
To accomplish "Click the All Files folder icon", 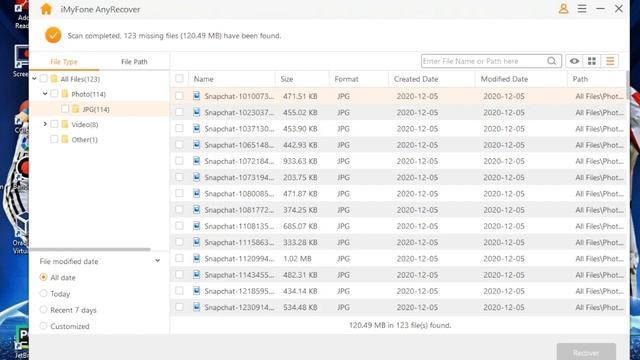I will (54, 79).
